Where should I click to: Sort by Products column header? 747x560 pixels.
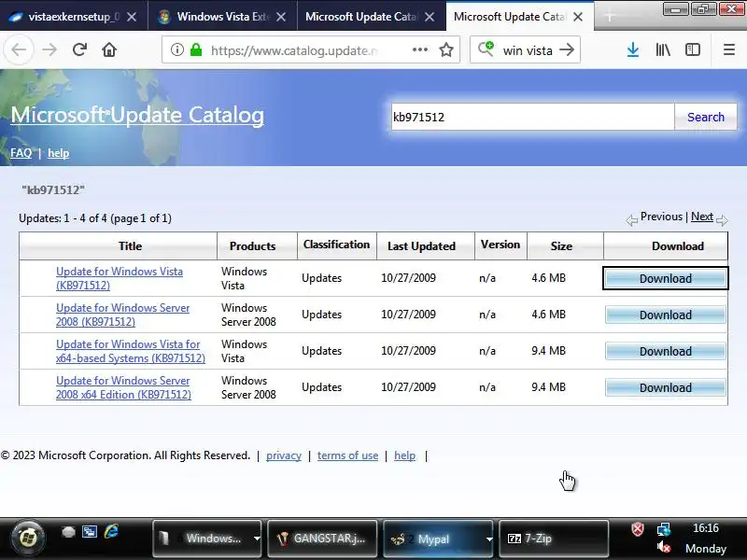252,245
